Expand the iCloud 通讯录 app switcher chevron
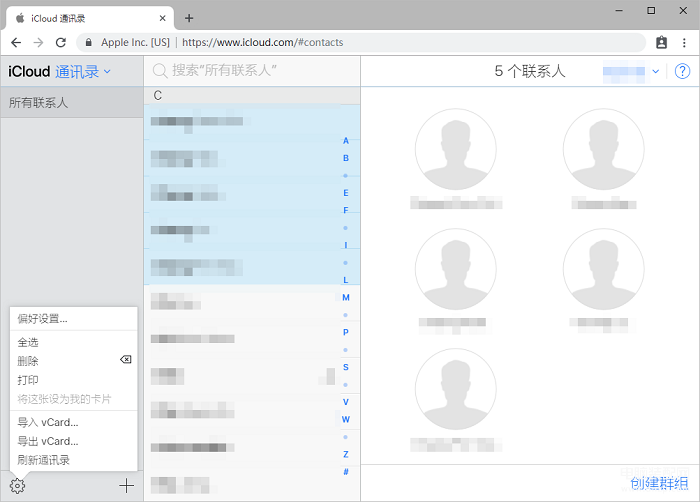The height and width of the screenshot is (502, 700). click(107, 71)
